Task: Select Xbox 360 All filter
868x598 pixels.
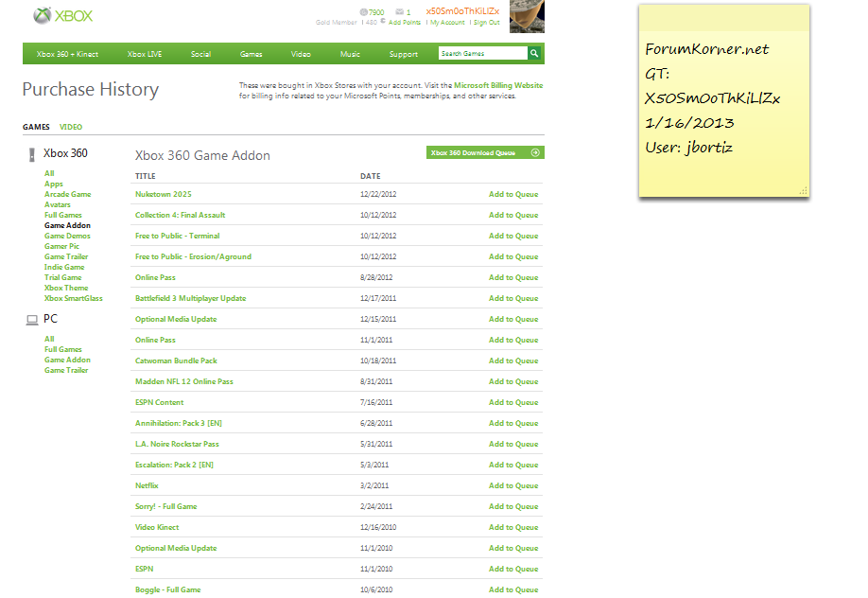Action: [x=49, y=173]
